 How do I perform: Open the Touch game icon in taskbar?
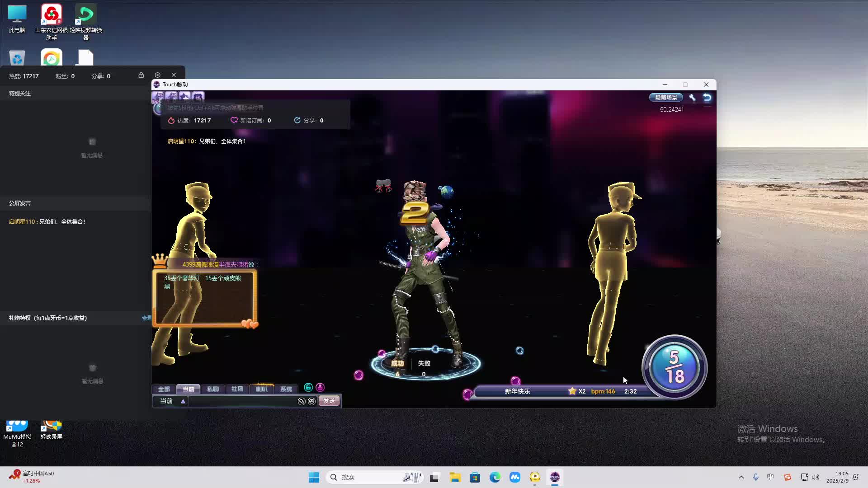(555, 477)
